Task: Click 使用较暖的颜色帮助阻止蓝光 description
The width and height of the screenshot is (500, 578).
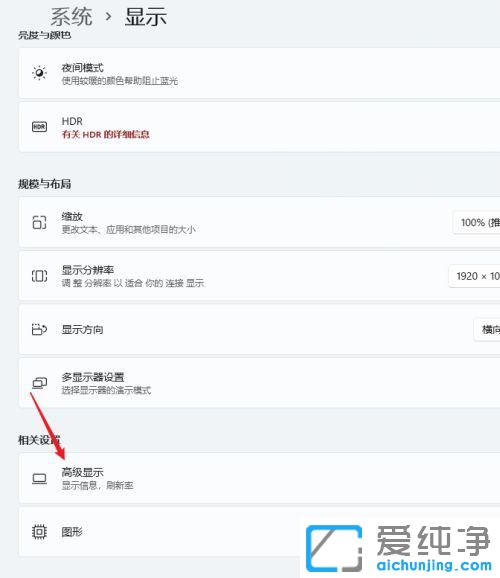Action: [119, 80]
